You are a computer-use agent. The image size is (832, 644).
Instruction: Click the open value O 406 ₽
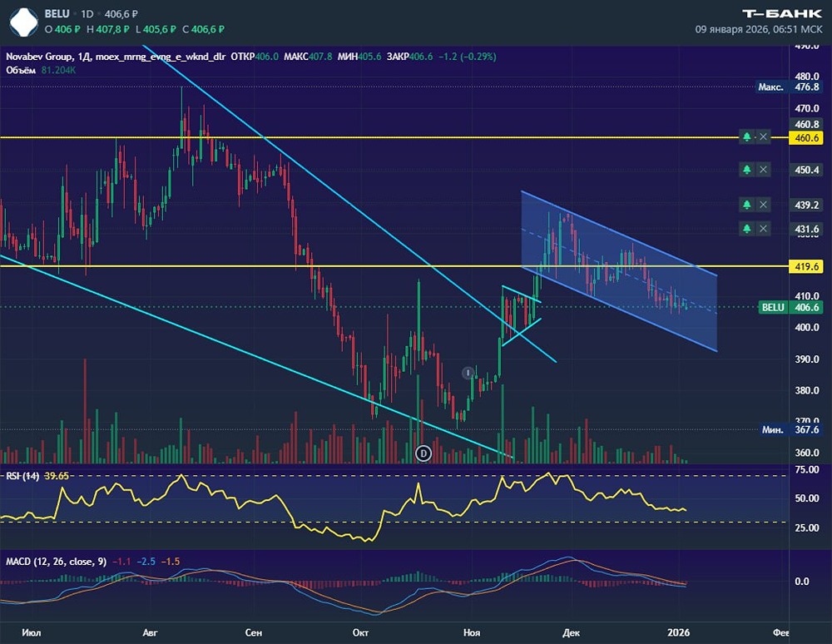point(62,30)
